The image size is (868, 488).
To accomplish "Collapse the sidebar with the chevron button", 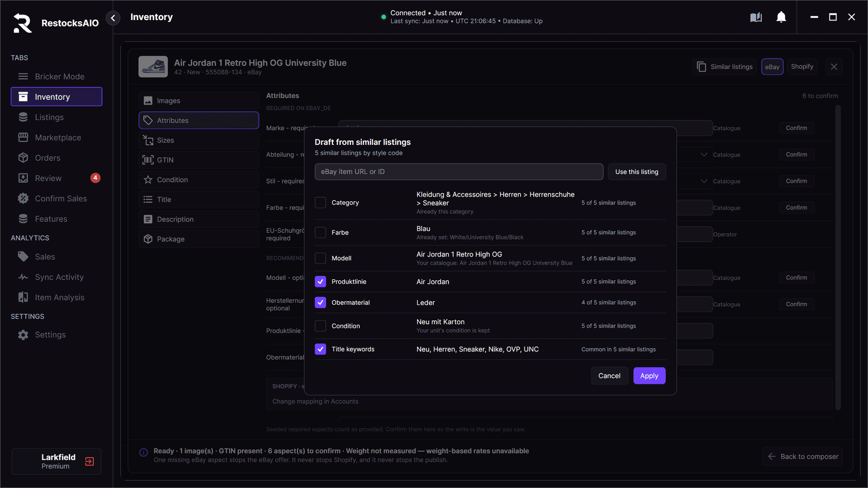I will (113, 18).
